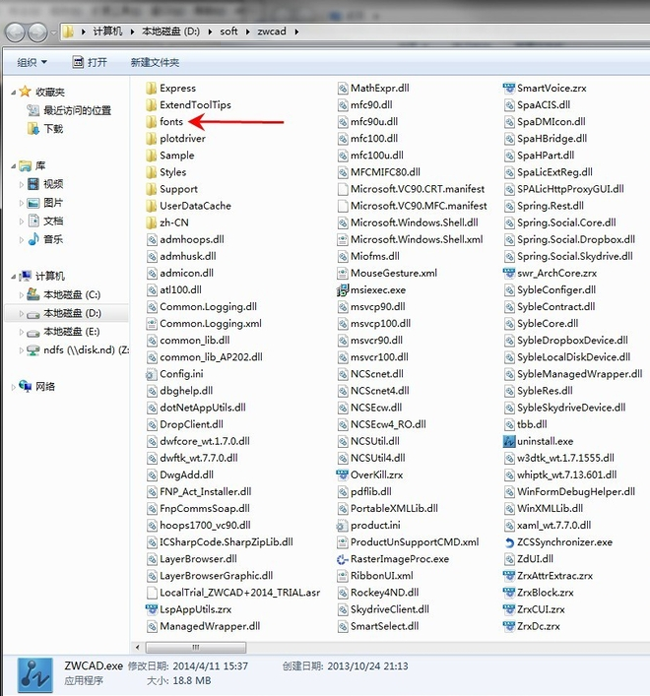The height and width of the screenshot is (696, 650).
Task: Click the 新建文件夹 toolbar button
Action: (x=155, y=63)
